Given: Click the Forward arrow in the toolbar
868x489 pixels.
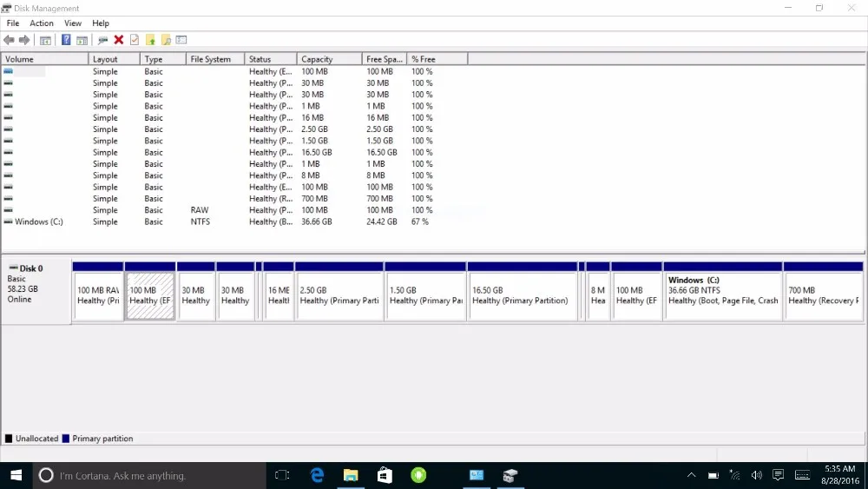Looking at the screenshot, I should (x=24, y=40).
